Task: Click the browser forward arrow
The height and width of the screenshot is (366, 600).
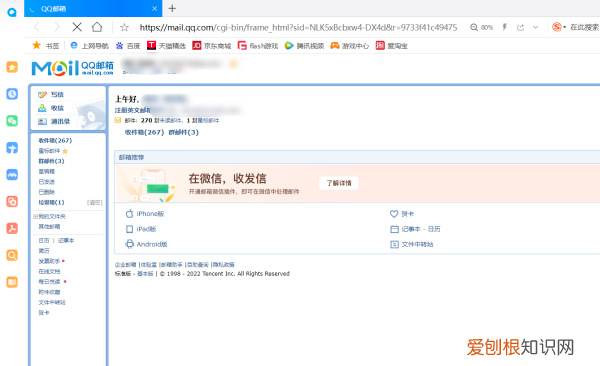Action: 57,27
